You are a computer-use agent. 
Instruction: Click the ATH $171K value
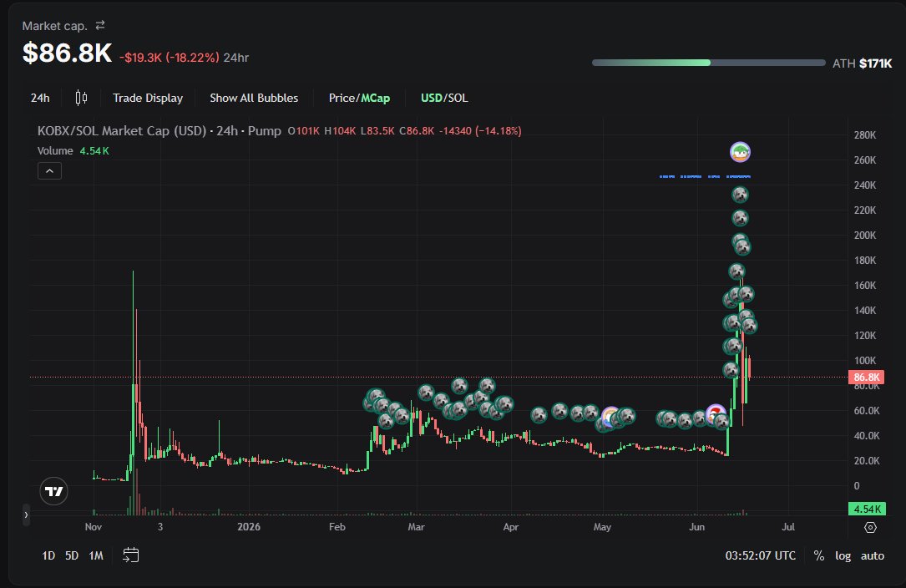point(862,63)
